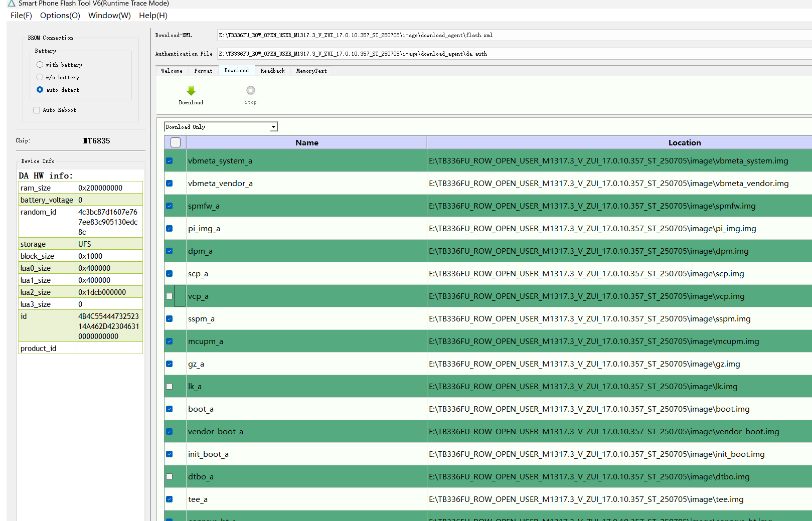The width and height of the screenshot is (812, 521).
Task: Click the Smart Phone Flash Tool title icon
Action: pyautogui.click(x=12, y=4)
